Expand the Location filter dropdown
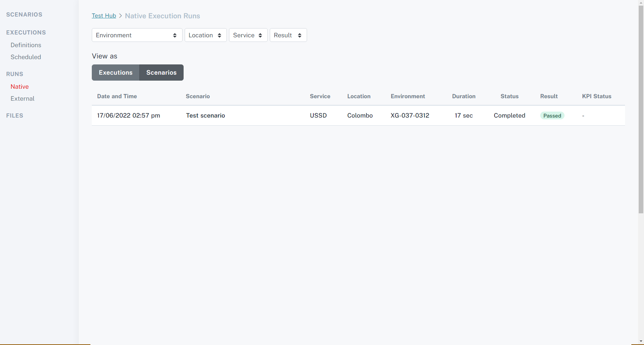Screen dimensions: 644x345 click(x=205, y=35)
